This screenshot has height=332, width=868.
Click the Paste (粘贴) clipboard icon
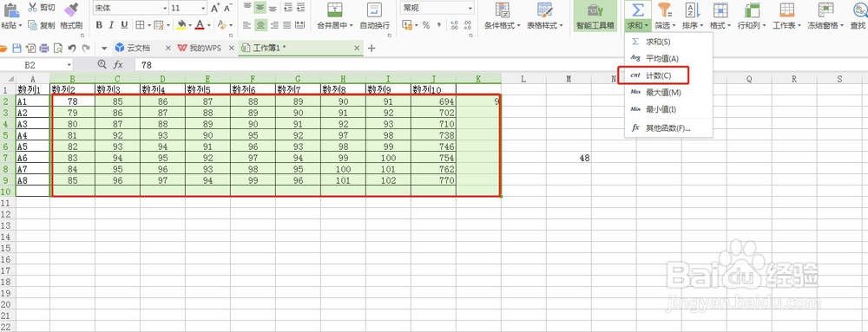[10, 9]
